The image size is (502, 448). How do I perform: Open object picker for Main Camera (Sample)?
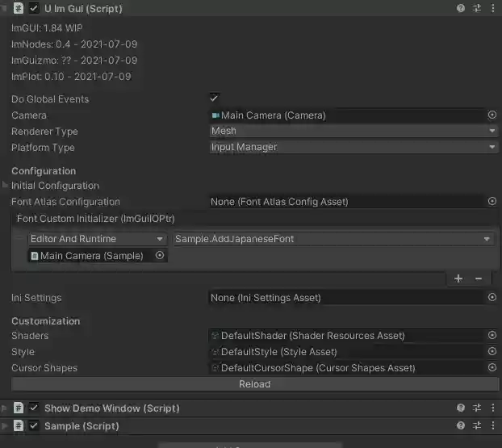click(160, 255)
